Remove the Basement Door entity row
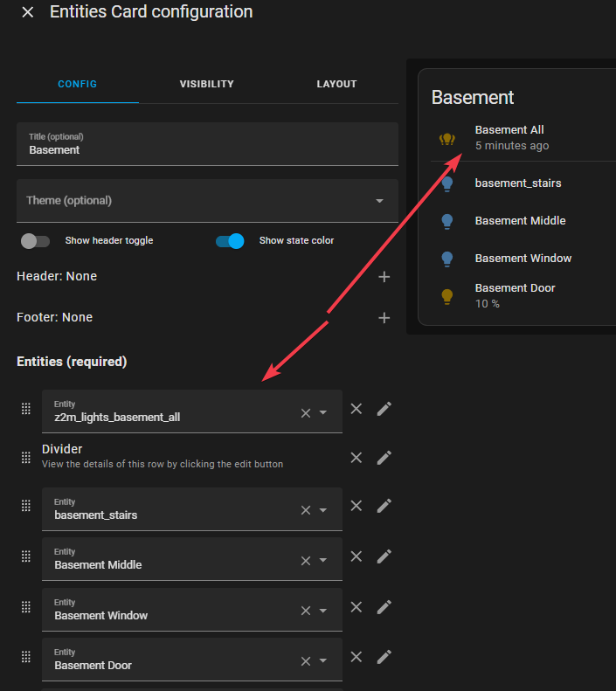 [356, 657]
